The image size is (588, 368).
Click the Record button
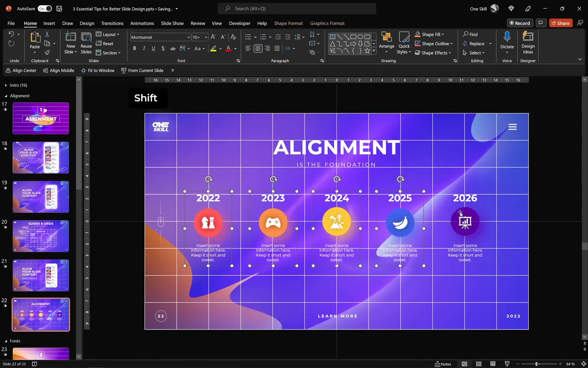(x=520, y=23)
